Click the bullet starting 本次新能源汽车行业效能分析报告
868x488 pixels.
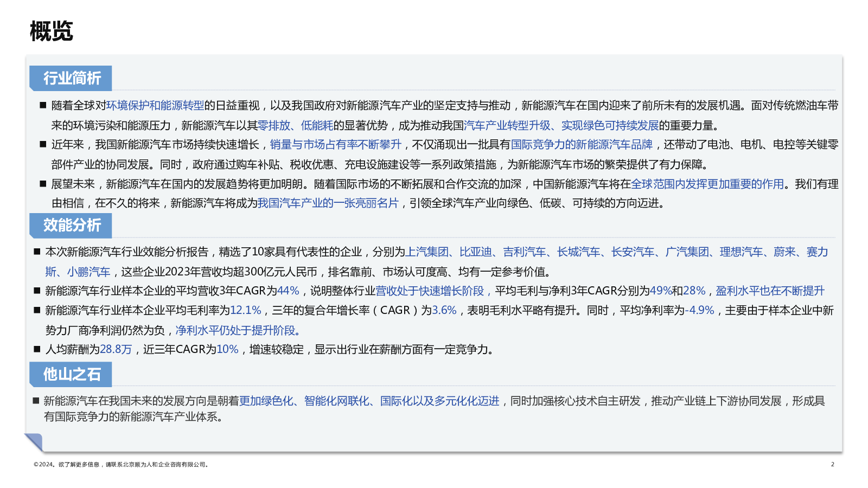click(431, 261)
